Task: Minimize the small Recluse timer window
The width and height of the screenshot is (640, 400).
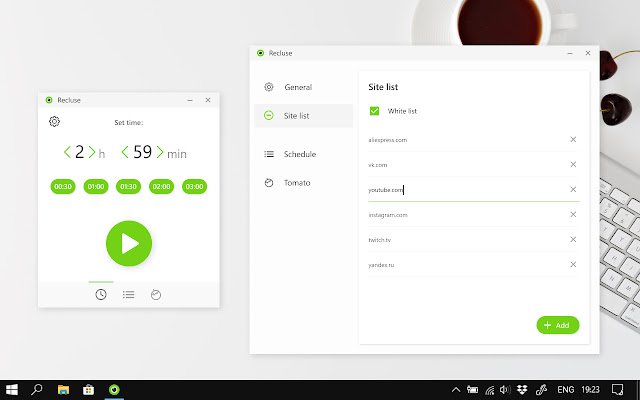Action: coord(190,100)
